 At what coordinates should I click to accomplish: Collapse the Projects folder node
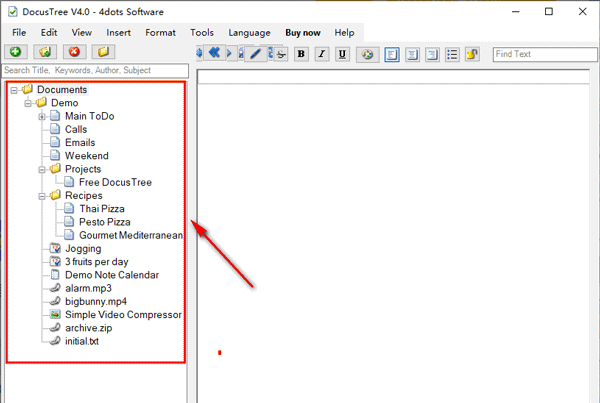click(x=42, y=170)
